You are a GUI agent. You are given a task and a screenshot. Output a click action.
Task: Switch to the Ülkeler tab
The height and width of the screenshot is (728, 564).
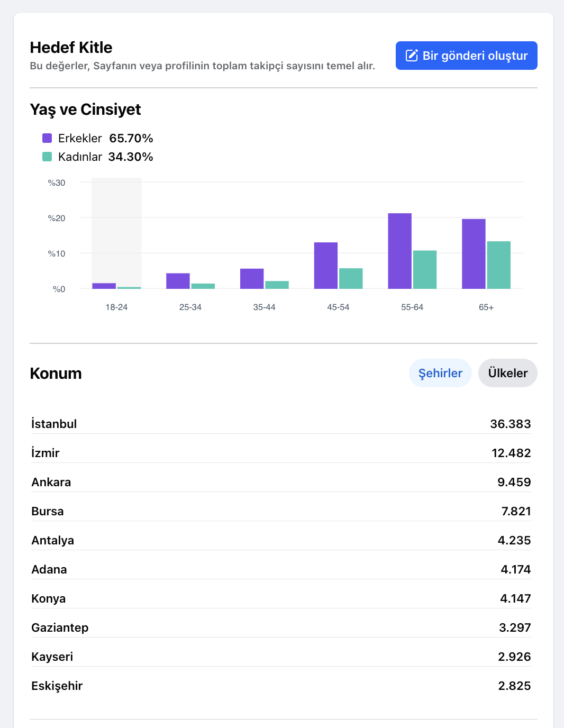click(508, 373)
